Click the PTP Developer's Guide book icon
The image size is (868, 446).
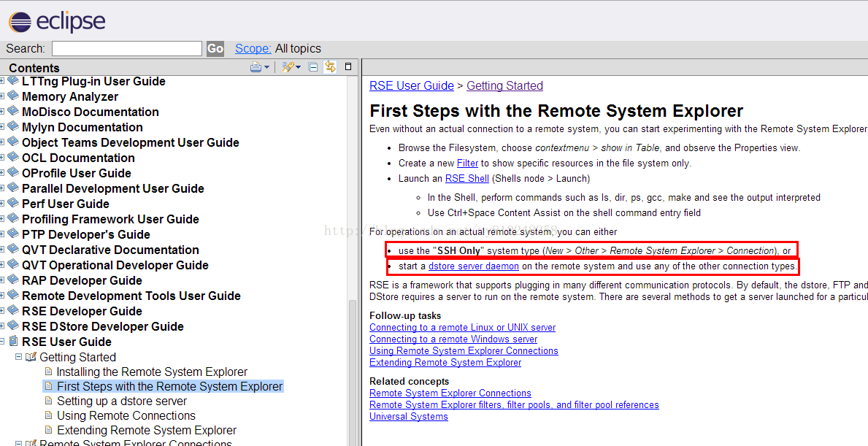[x=13, y=234]
